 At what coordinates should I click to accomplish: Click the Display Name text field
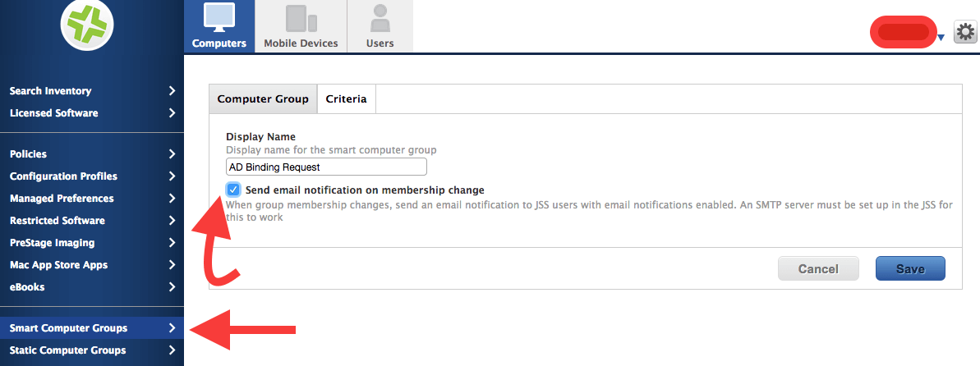(326, 167)
